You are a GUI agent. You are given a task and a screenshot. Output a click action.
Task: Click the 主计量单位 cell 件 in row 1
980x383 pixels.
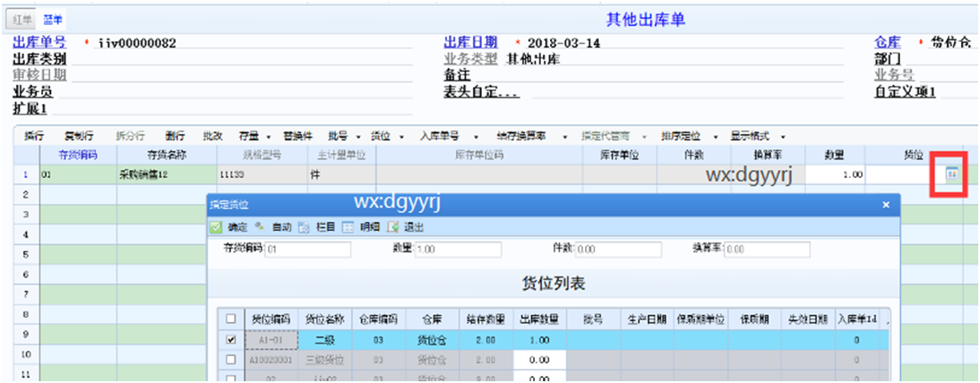[x=341, y=174]
